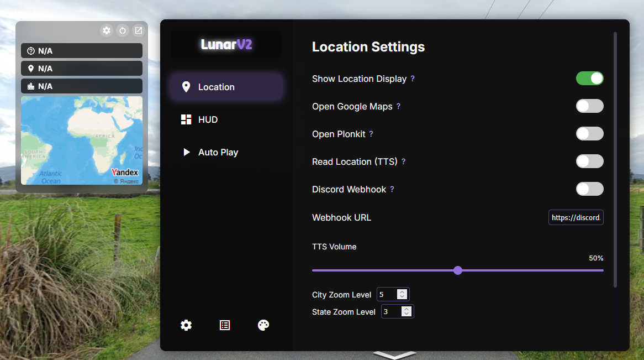Decrease the State Zoom Level stepper
The width and height of the screenshot is (644, 360).
[x=407, y=314]
